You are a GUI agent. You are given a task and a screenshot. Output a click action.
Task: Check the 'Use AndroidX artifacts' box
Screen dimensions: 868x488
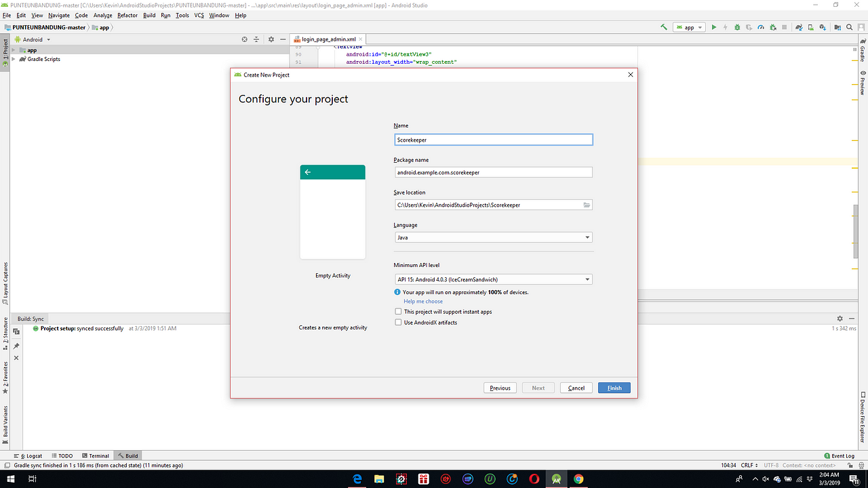[x=398, y=323]
